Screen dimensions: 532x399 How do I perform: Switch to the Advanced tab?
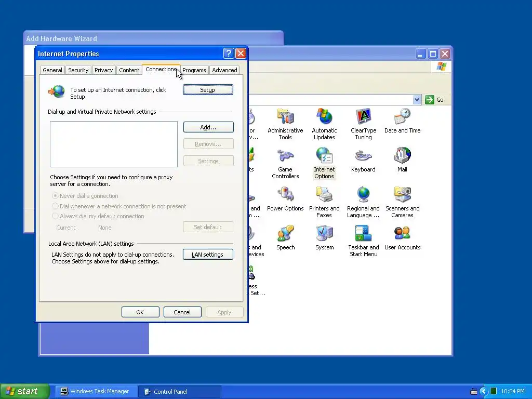224,70
